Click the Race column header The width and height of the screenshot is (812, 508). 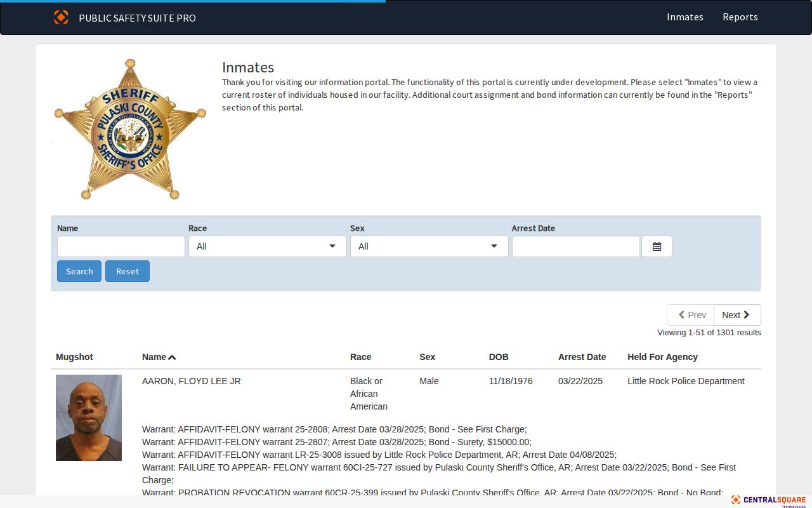click(361, 357)
